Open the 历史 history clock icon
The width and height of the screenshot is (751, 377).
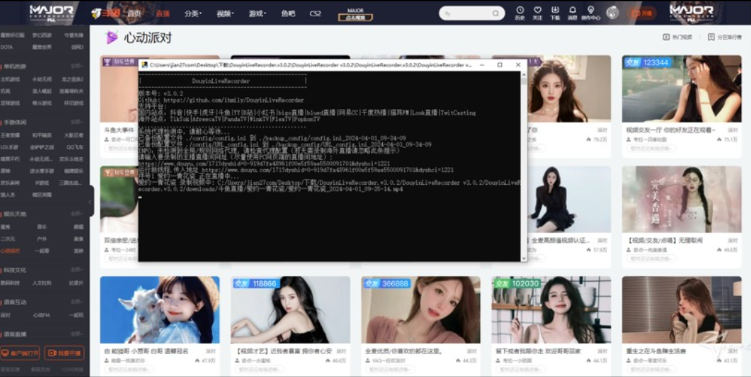pos(520,10)
